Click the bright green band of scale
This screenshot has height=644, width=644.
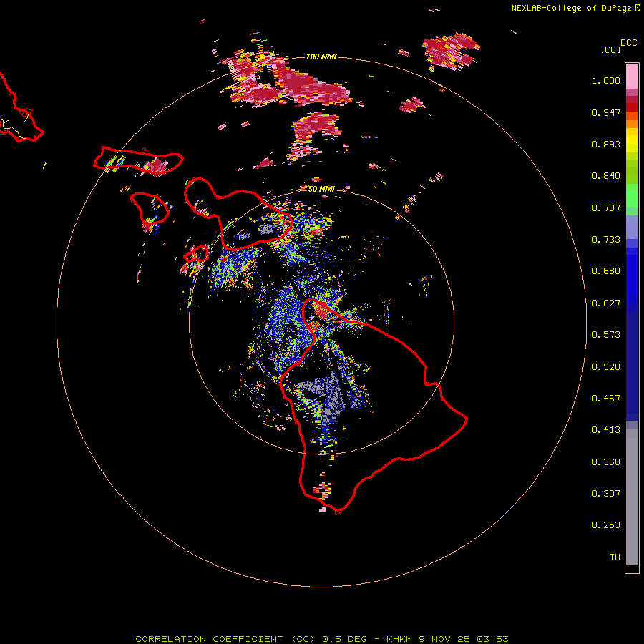tap(632, 195)
